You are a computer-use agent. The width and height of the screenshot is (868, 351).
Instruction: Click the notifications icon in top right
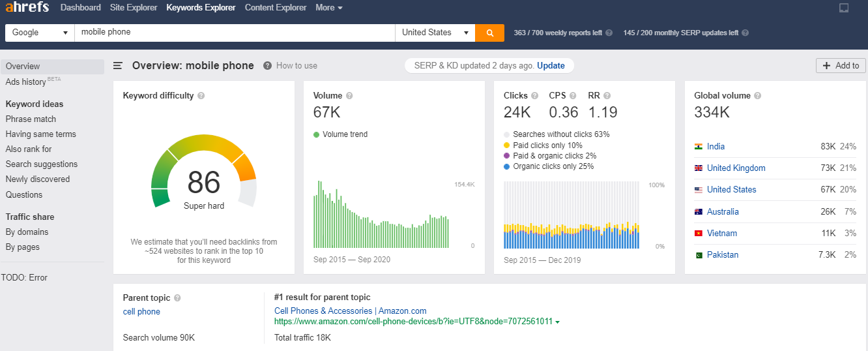tap(844, 8)
